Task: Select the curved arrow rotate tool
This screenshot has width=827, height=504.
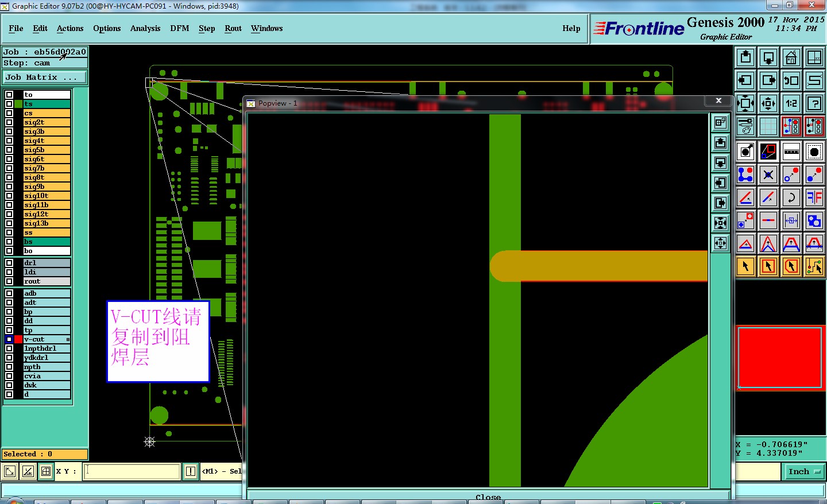Action: point(791,197)
